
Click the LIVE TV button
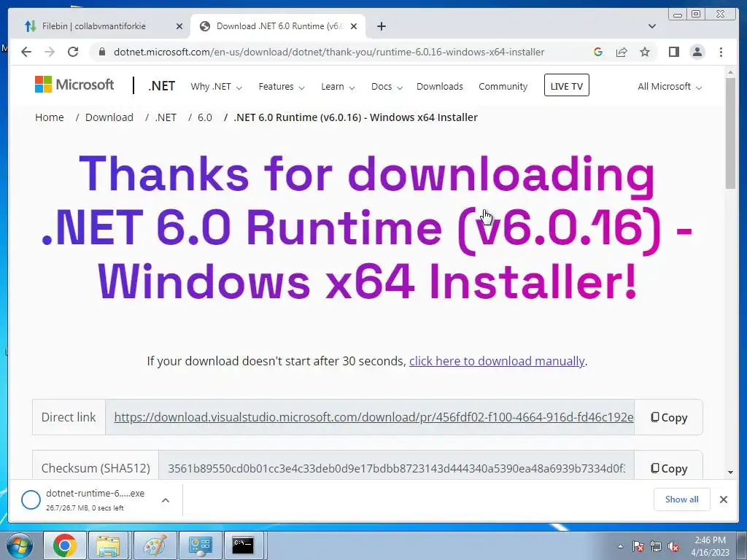click(566, 85)
